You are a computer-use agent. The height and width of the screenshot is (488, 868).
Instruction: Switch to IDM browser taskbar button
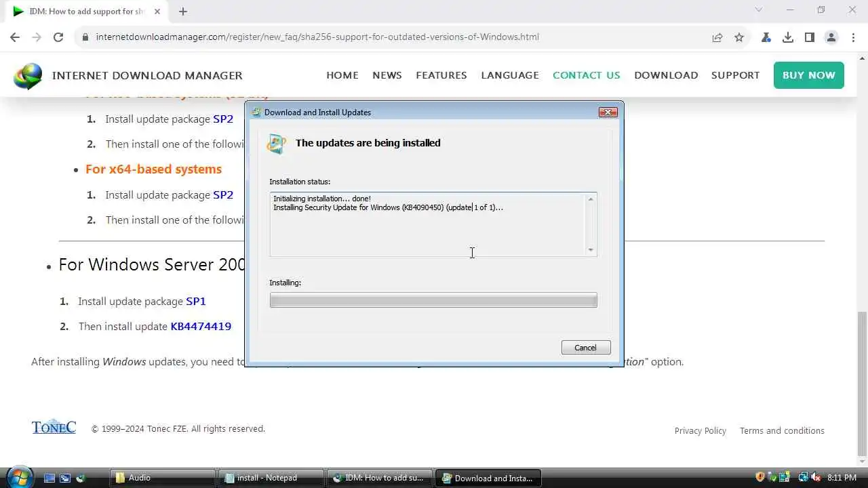(378, 478)
